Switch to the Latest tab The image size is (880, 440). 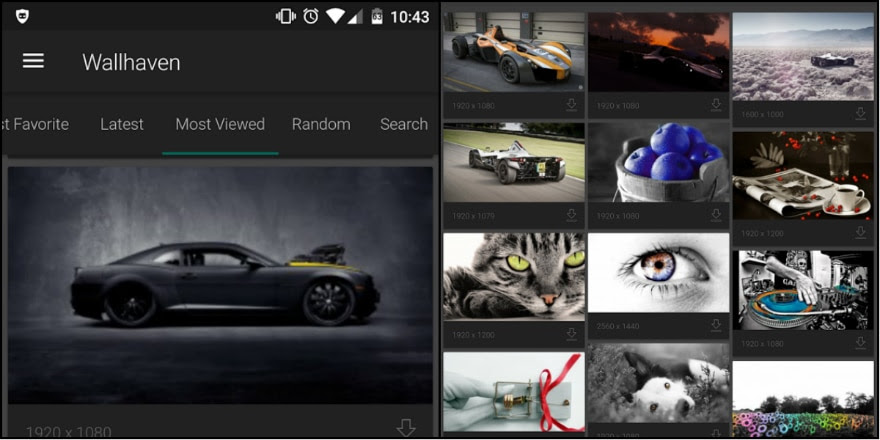pos(122,124)
